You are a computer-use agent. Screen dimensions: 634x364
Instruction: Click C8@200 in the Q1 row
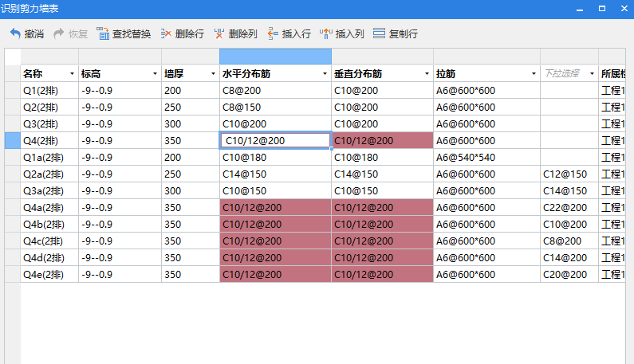275,91
